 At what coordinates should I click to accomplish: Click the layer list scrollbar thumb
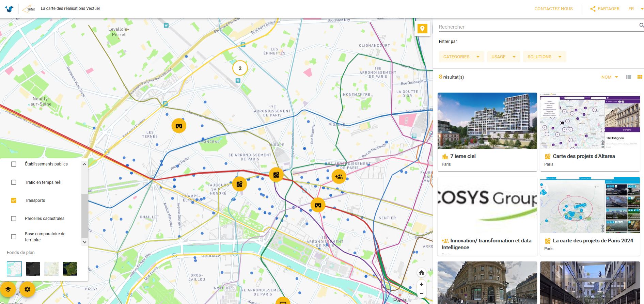(x=84, y=216)
